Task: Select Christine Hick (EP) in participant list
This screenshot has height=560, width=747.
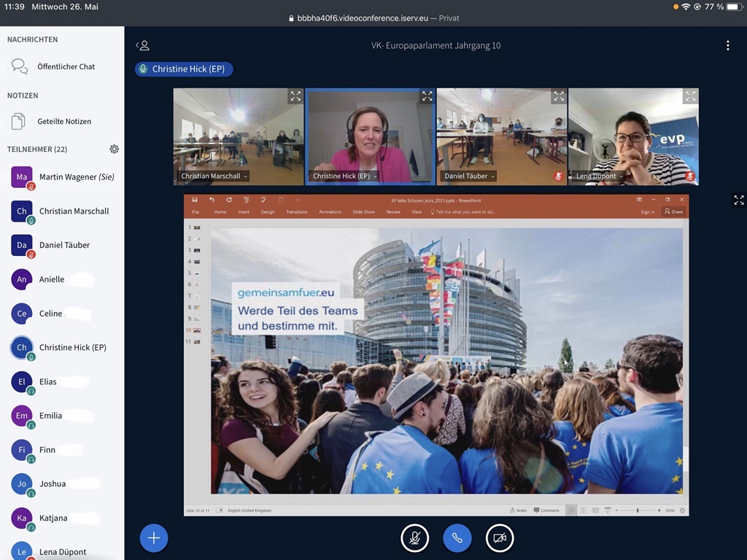Action: pyautogui.click(x=72, y=347)
